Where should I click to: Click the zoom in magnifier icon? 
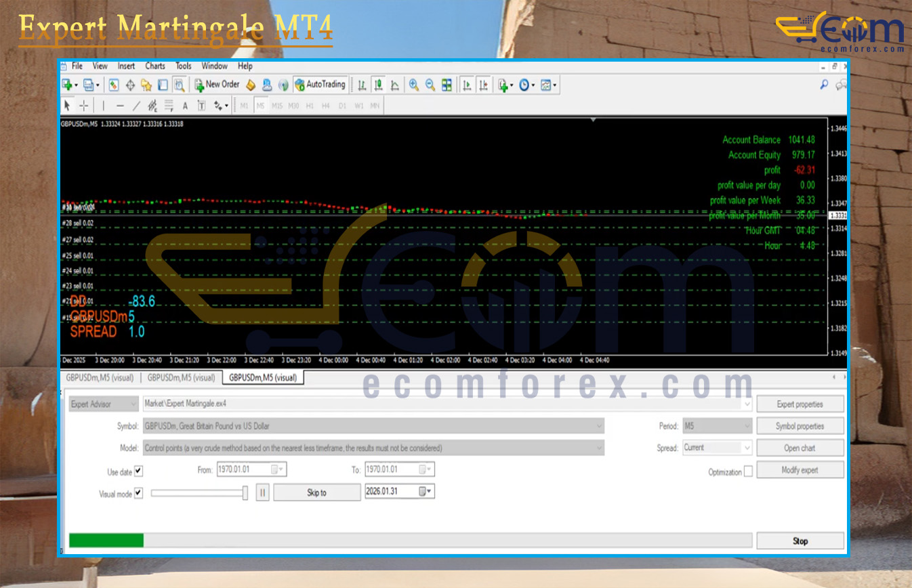413,85
